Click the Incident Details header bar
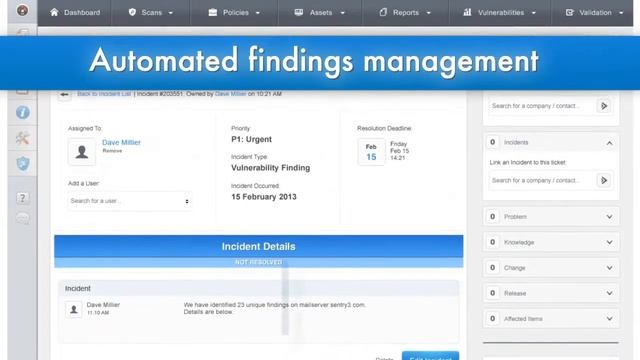The image size is (640, 360). 259,247
